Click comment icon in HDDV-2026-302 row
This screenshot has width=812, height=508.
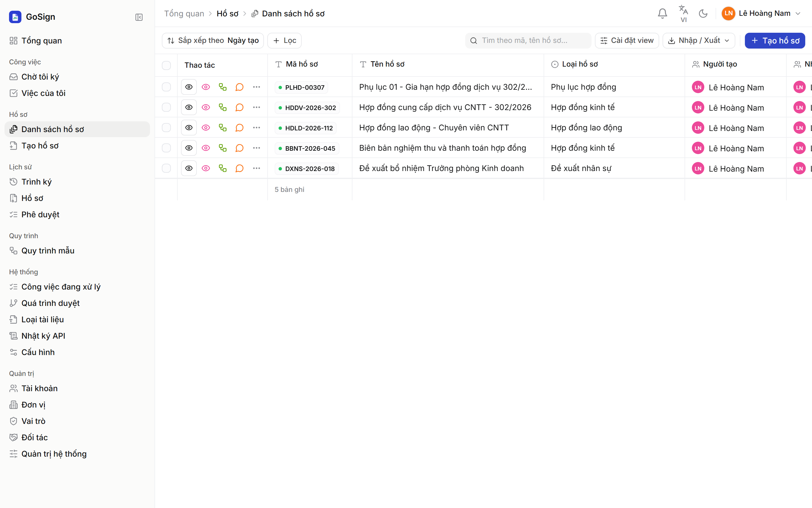coord(239,107)
